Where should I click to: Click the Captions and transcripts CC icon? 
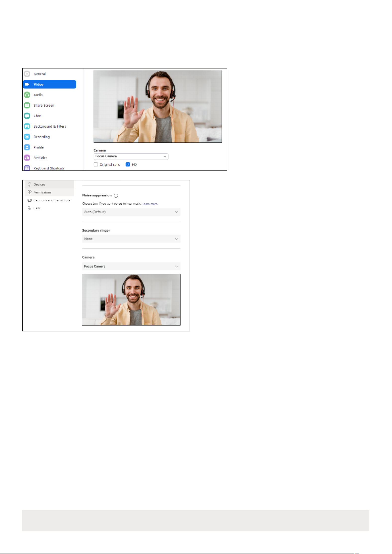[29, 200]
